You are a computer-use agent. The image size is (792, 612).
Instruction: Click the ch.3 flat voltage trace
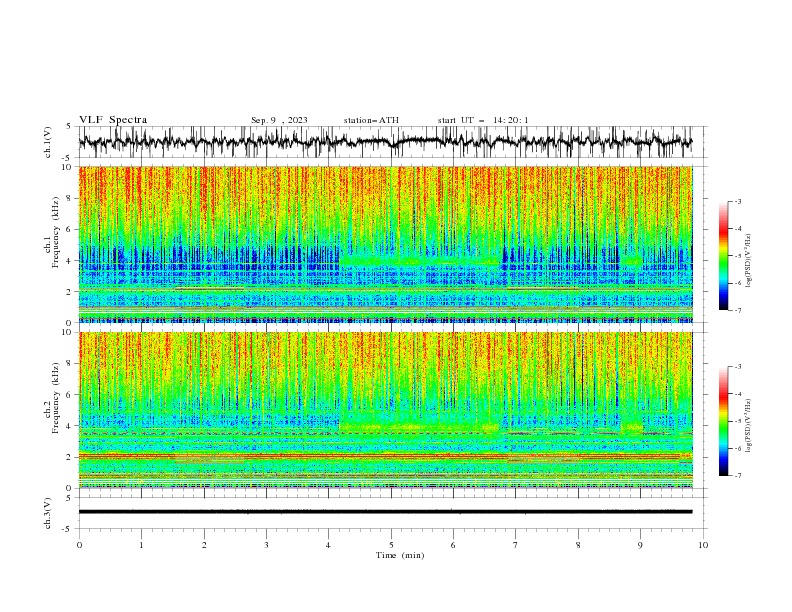pos(386,512)
